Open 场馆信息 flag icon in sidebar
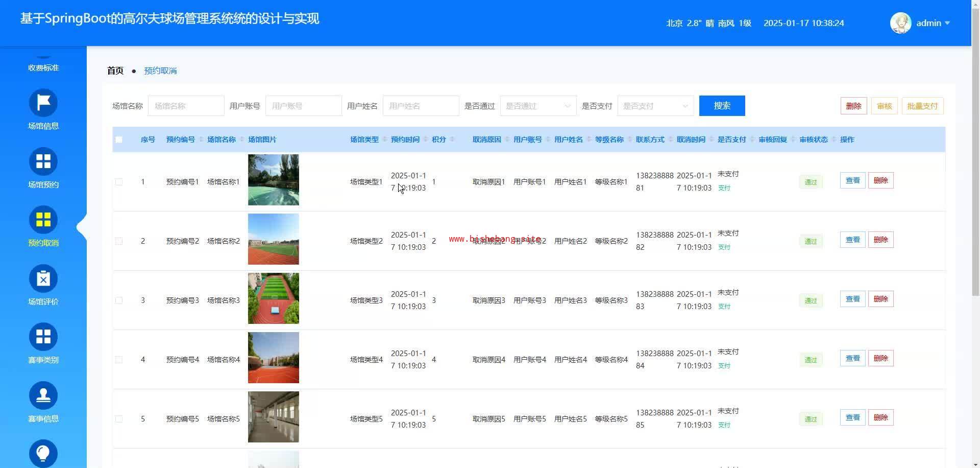Viewport: 980px width, 468px height. [x=43, y=103]
